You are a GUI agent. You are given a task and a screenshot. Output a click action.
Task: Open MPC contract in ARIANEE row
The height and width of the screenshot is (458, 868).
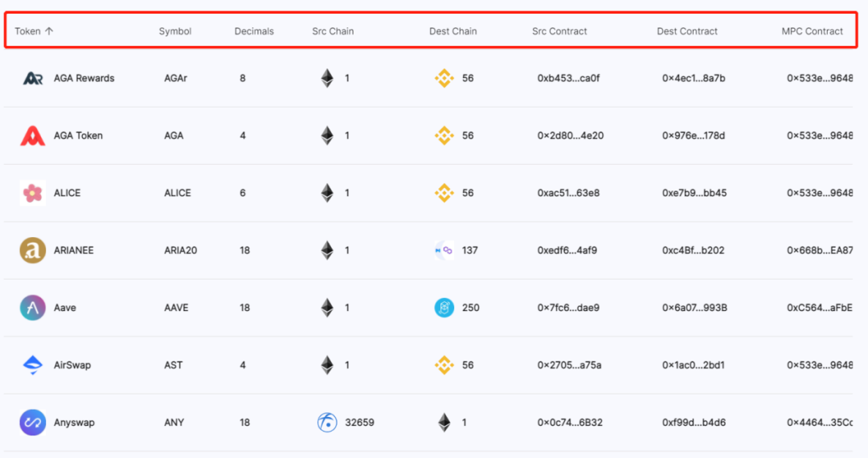pyautogui.click(x=820, y=251)
